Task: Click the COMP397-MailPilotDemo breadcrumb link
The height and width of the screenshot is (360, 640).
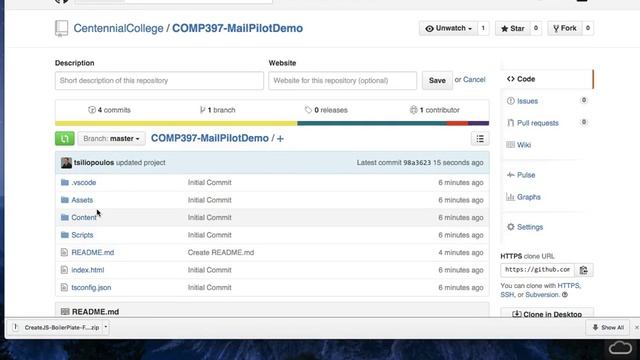Action: coord(210,138)
